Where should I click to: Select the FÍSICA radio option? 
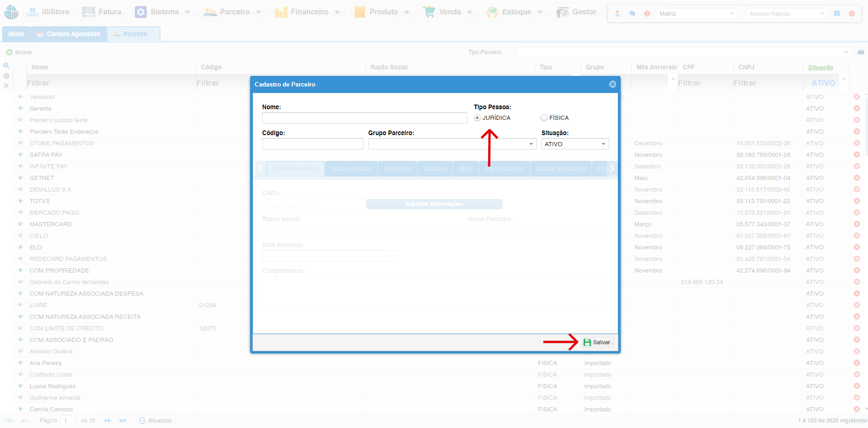coord(544,118)
